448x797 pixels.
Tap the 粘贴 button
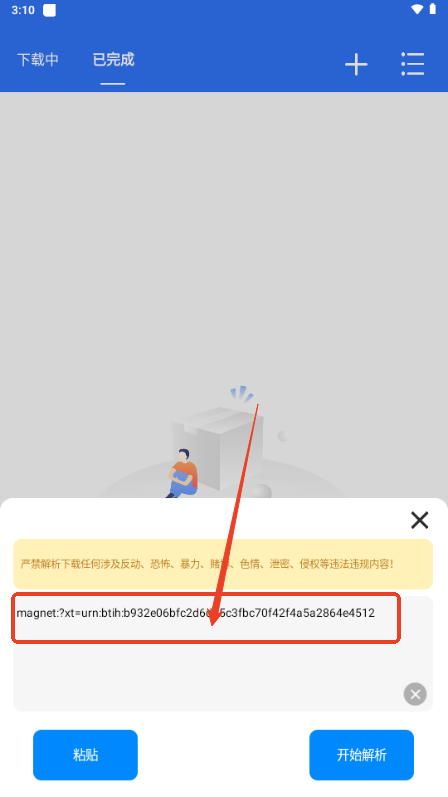click(x=85, y=755)
